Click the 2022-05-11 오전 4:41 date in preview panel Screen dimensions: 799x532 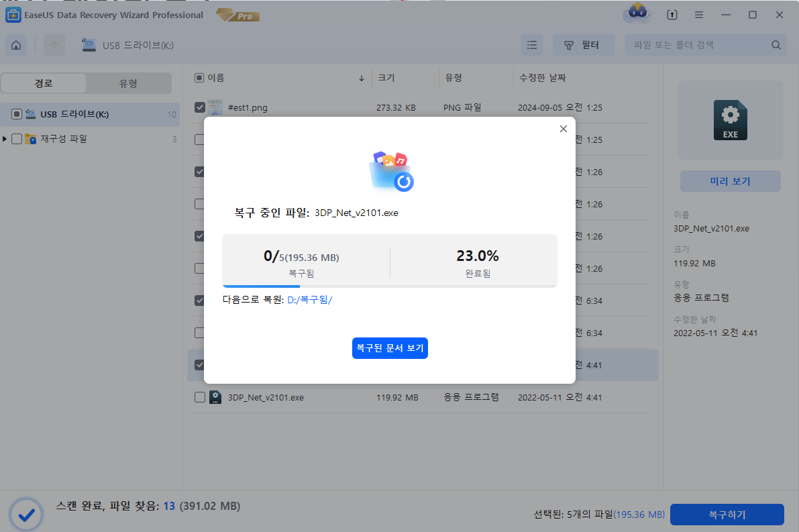click(715, 333)
